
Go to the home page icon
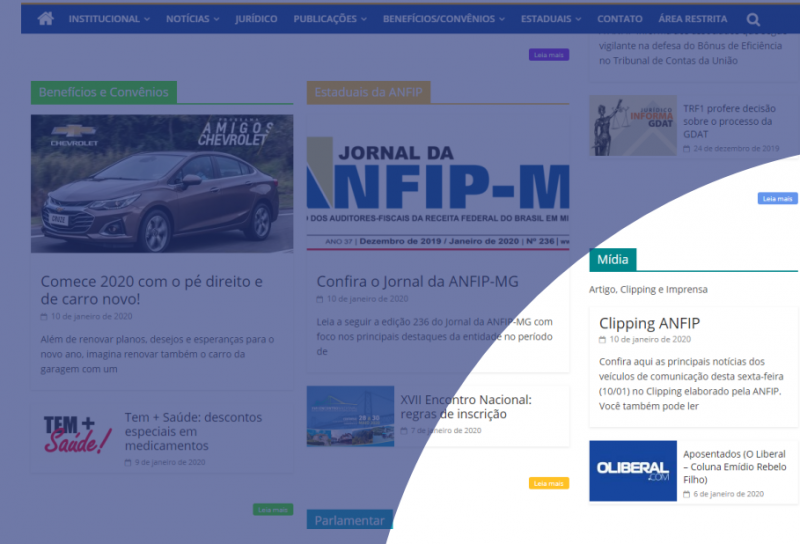(45, 19)
